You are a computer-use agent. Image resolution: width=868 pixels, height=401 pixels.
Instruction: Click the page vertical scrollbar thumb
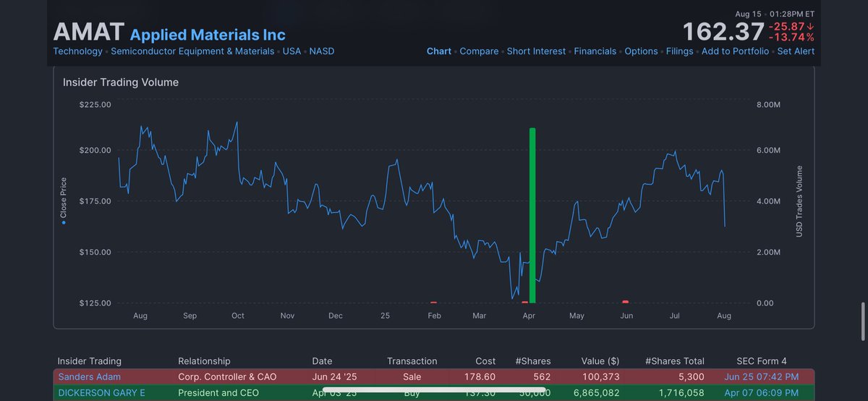(861, 321)
